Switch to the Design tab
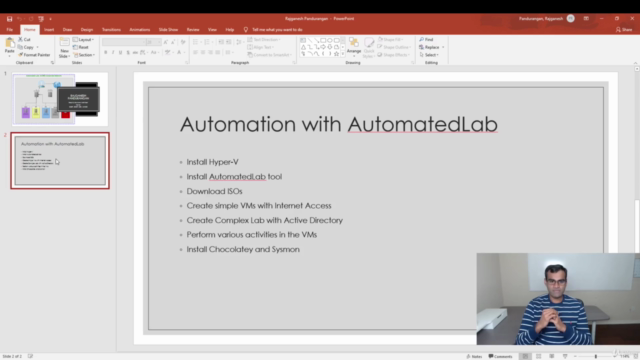 (87, 30)
